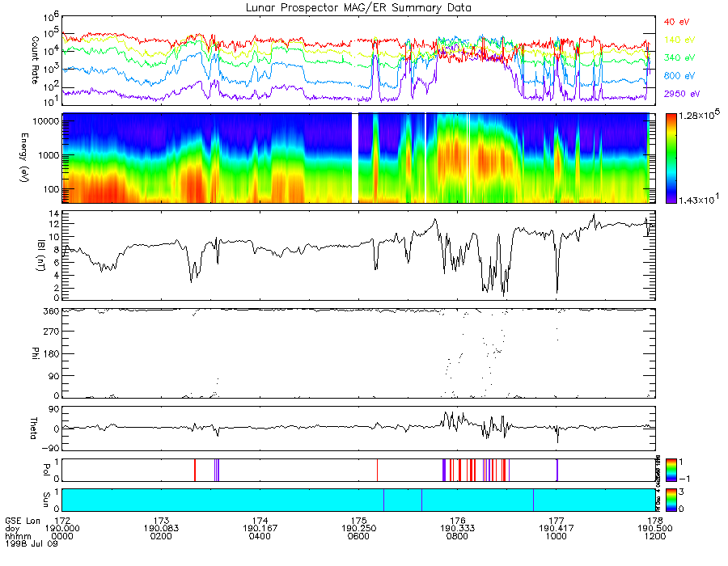728x566 pixels.
Task: Click the '10000' energy axis tick
Action: coord(46,121)
